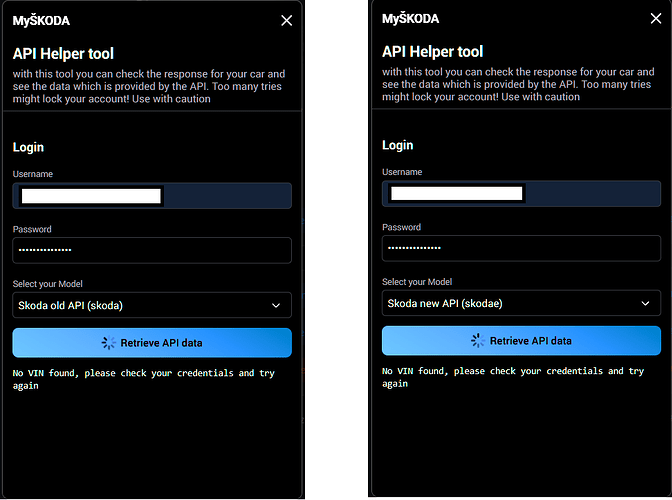Click the MyŠKODA logo in the left panel
The height and width of the screenshot is (500, 672).
tap(41, 21)
